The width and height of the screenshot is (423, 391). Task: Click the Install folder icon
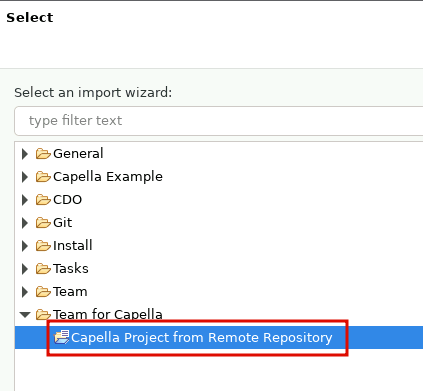[x=43, y=246]
